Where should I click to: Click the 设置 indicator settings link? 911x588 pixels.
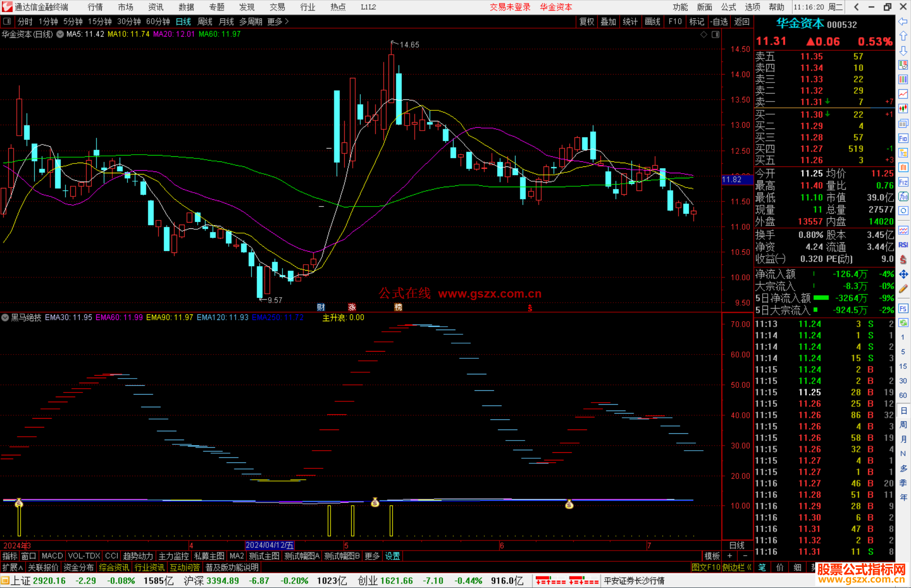click(392, 556)
